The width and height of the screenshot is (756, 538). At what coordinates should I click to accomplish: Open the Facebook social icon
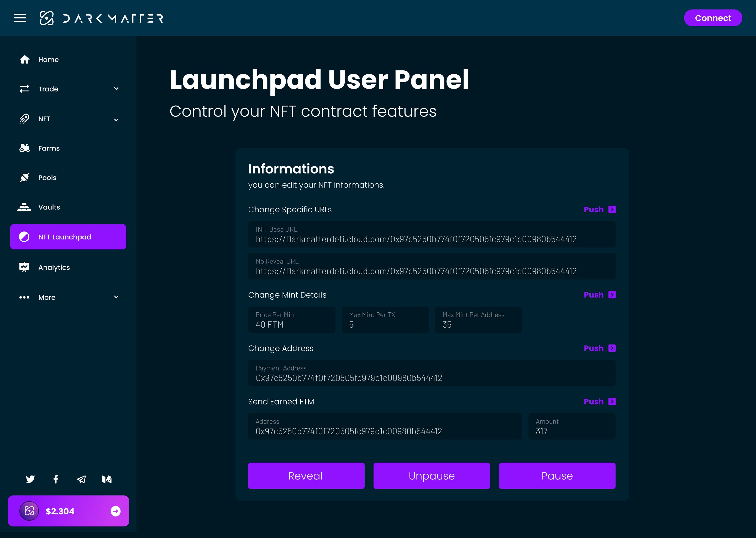[56, 479]
